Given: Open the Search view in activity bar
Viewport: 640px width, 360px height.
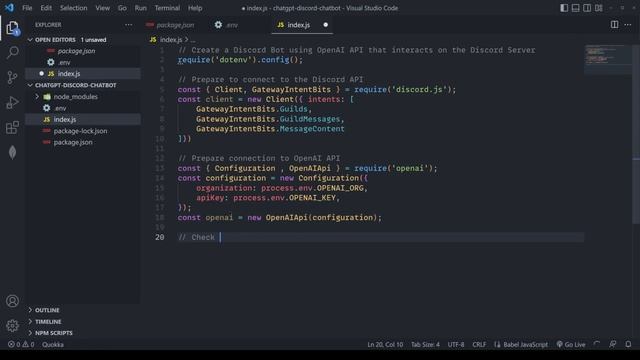Looking at the screenshot, I should [13, 53].
